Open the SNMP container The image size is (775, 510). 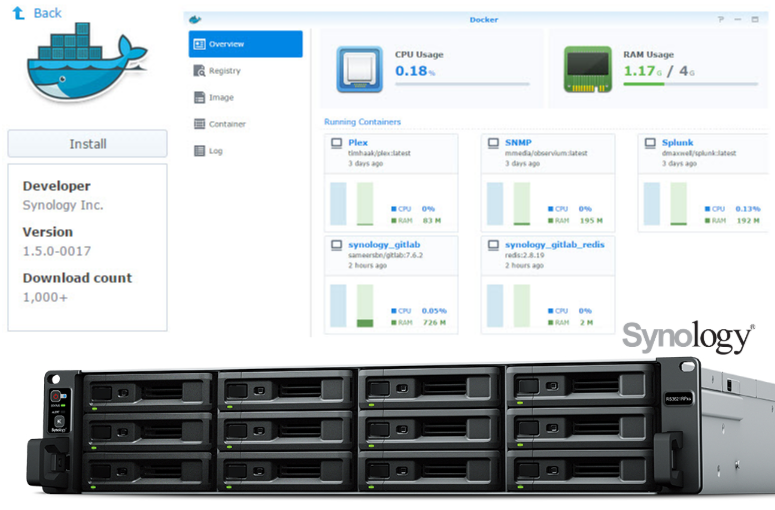(518, 142)
